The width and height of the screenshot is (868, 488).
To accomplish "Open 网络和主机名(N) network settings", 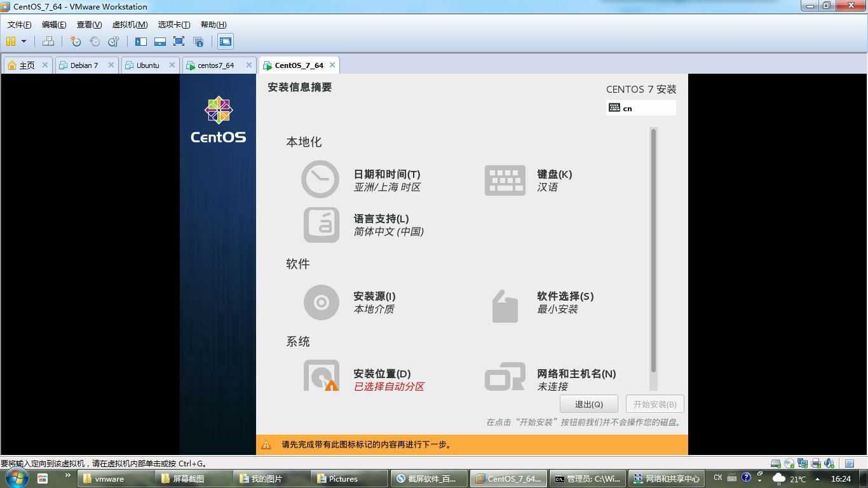I will [x=550, y=377].
